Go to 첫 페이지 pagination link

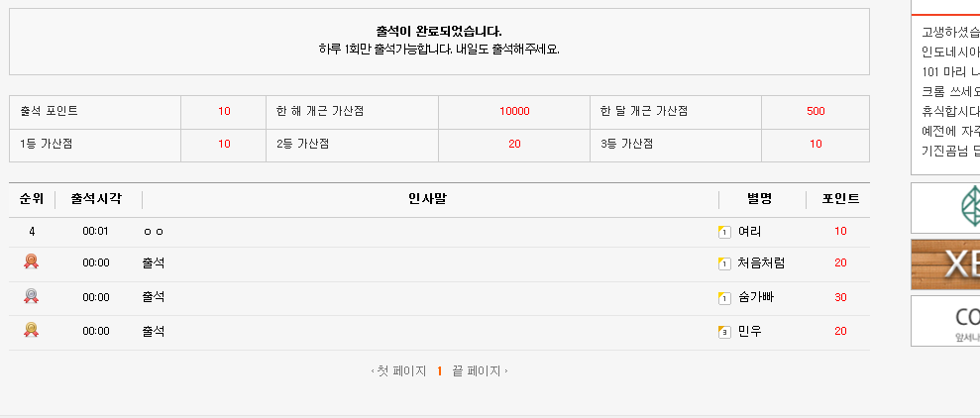tap(398, 371)
